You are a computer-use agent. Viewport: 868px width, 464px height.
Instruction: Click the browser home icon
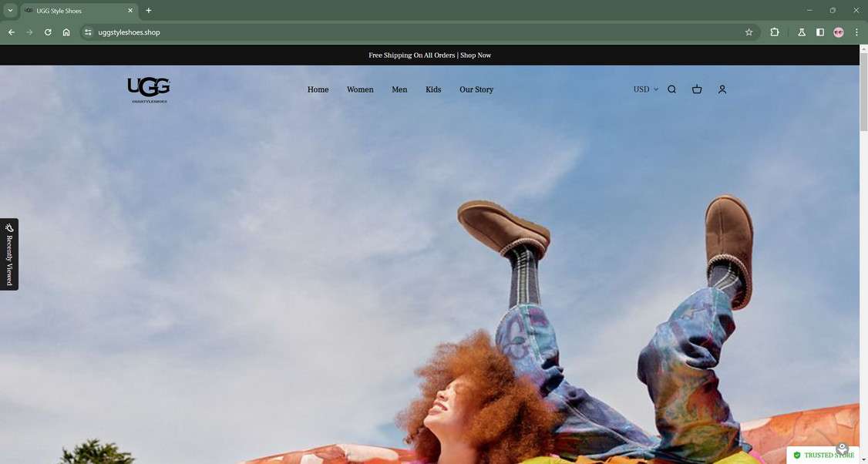pos(66,32)
